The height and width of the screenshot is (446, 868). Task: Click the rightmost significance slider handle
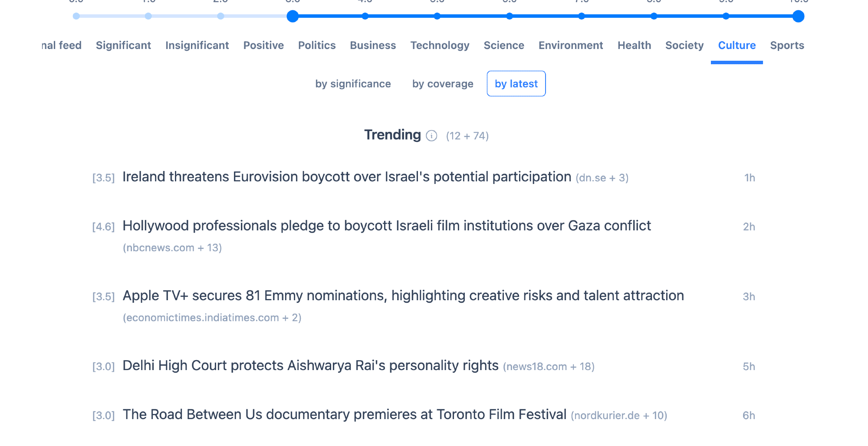798,16
